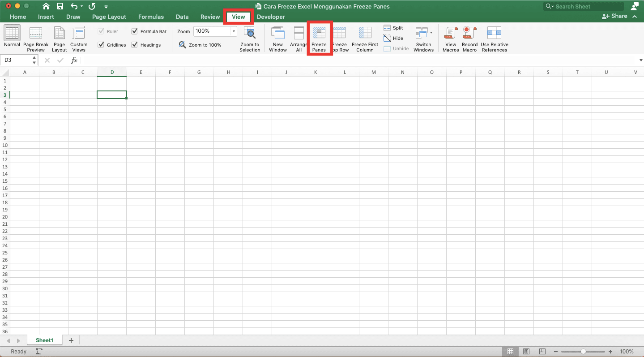644x357 pixels.
Task: Click the Unhide window option
Action: pos(396,48)
